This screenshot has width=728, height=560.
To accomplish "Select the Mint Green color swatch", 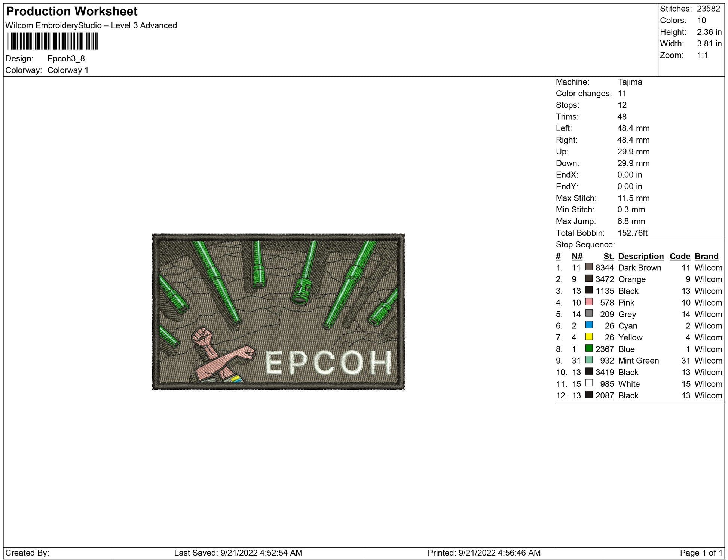I will (x=589, y=360).
